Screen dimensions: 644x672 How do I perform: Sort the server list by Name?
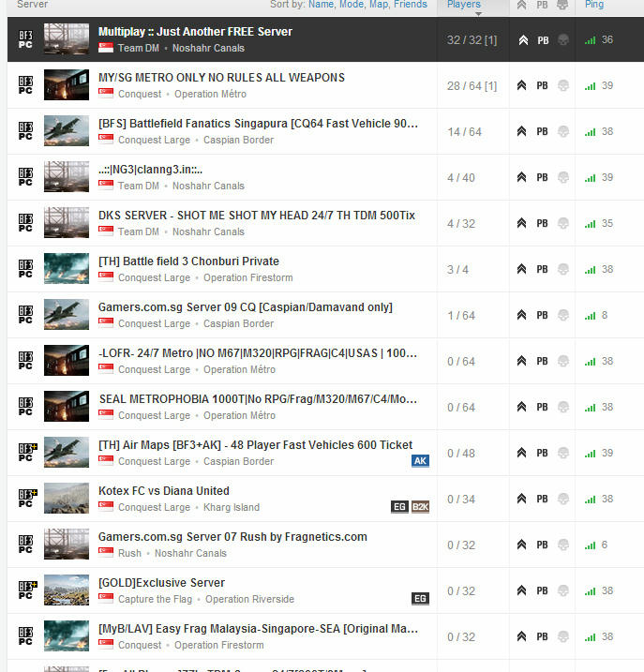(322, 5)
